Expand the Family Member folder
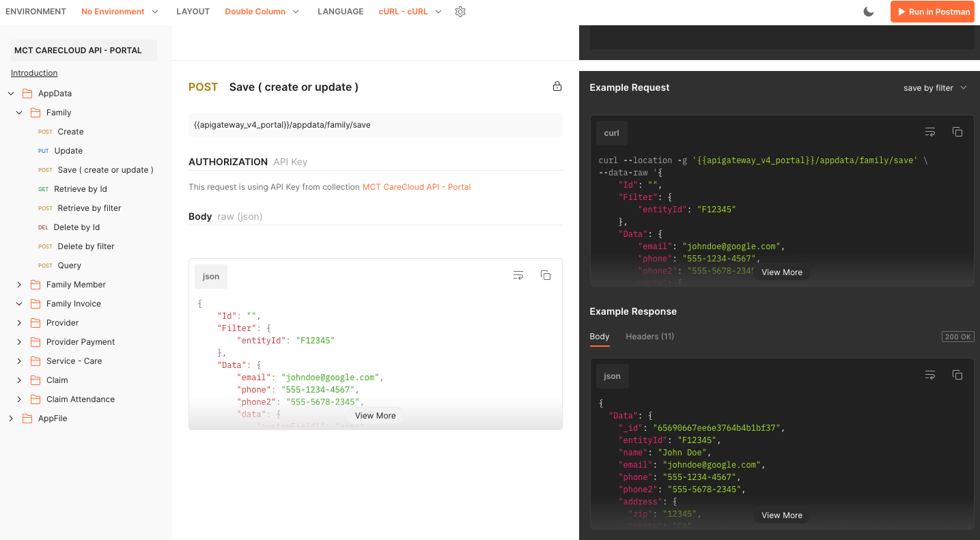Viewport: 980px width, 540px height. 19,284
